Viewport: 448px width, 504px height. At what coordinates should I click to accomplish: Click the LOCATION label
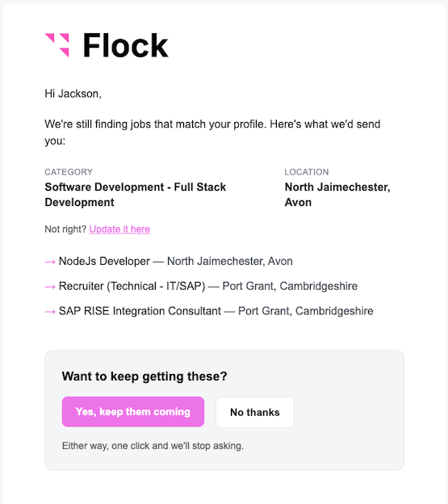coord(307,172)
